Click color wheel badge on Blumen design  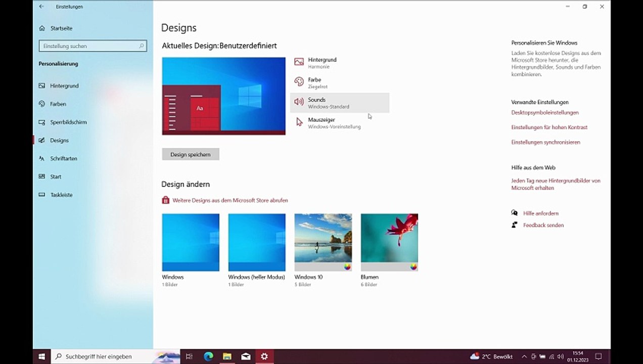[414, 266]
